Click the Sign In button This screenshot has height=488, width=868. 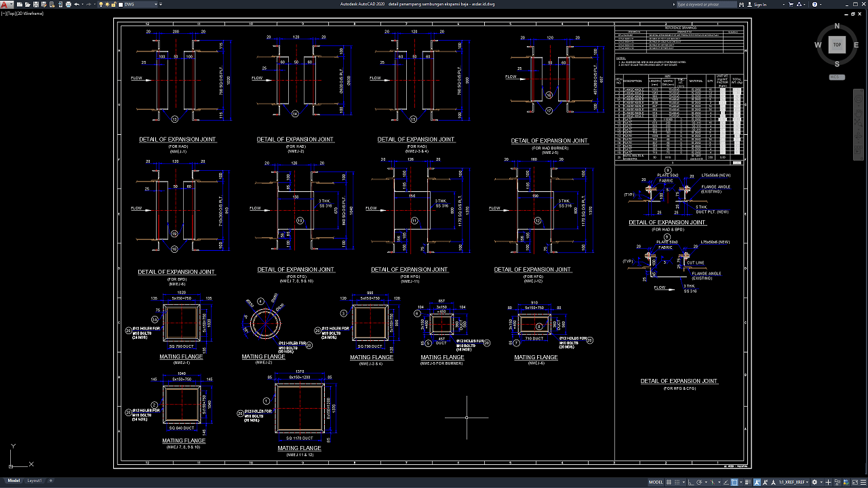[760, 4]
